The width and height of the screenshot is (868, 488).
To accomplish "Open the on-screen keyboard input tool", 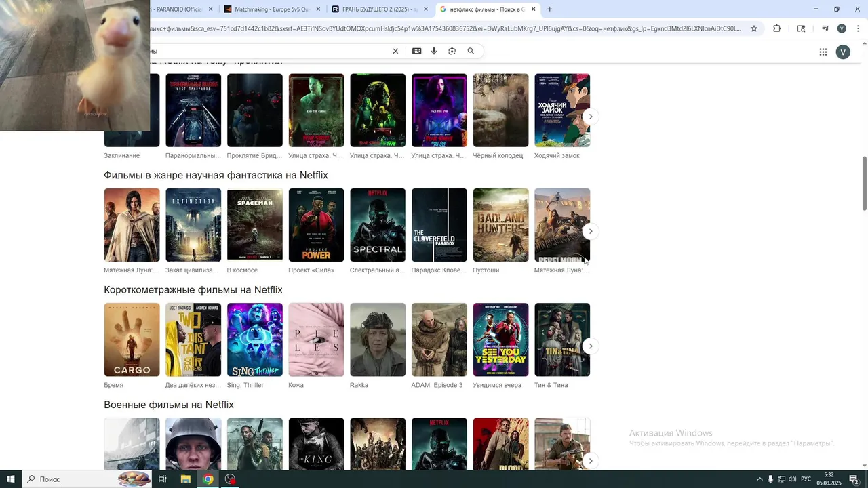I will click(416, 52).
